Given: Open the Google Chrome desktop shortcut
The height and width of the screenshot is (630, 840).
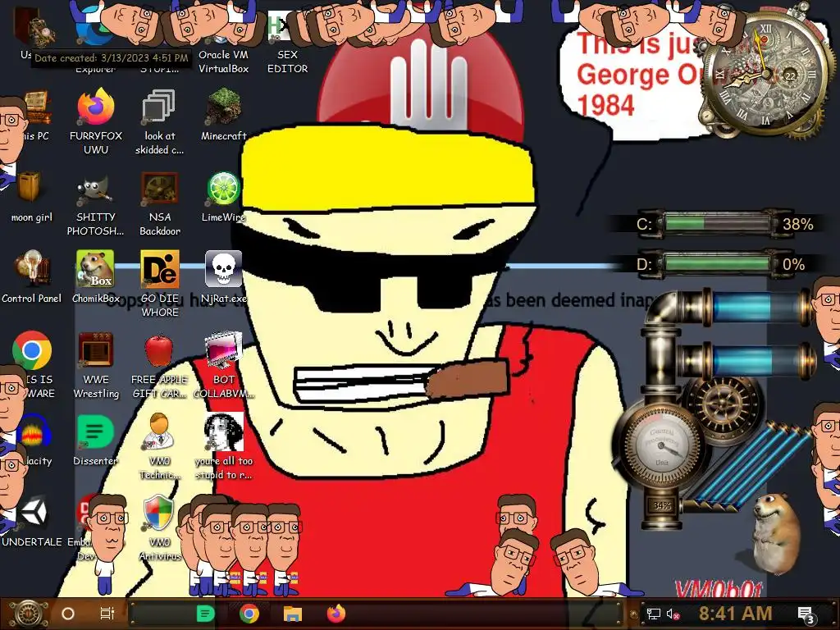Looking at the screenshot, I should pyautogui.click(x=32, y=350).
